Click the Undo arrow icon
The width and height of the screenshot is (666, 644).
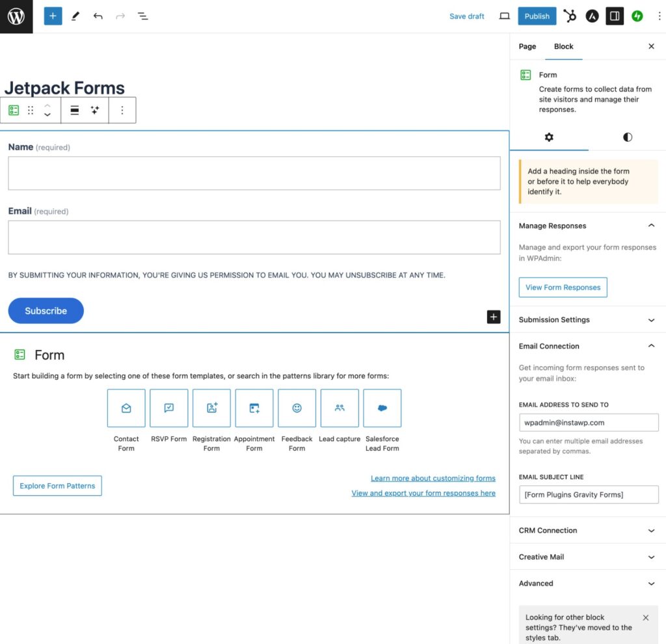(x=98, y=16)
